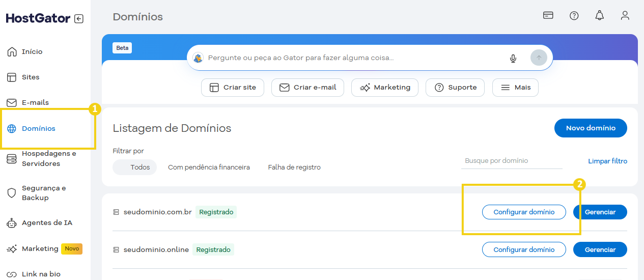Click the Suporte button

(x=455, y=87)
